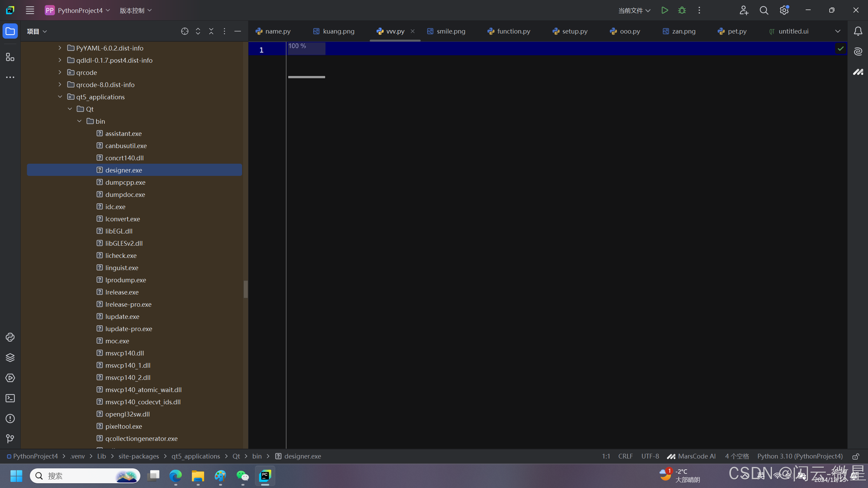The image size is (868, 488).
Task: Open the Git version control panel
Action: click(x=10, y=439)
